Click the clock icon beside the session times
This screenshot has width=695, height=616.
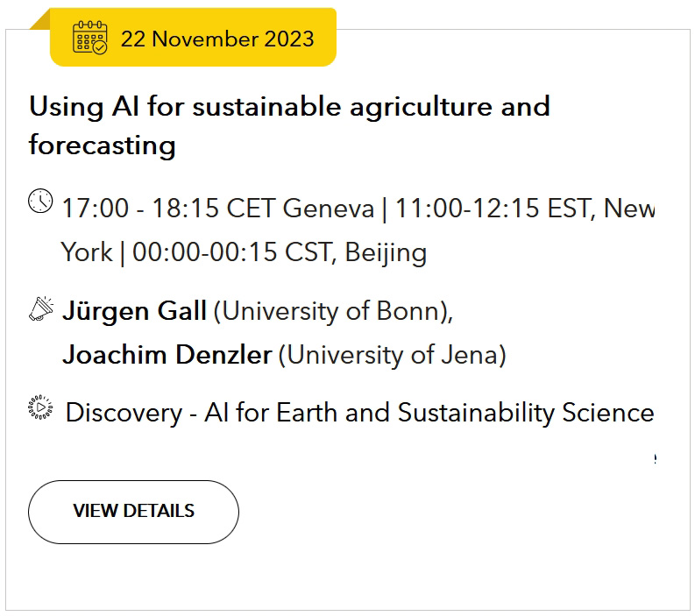point(40,201)
